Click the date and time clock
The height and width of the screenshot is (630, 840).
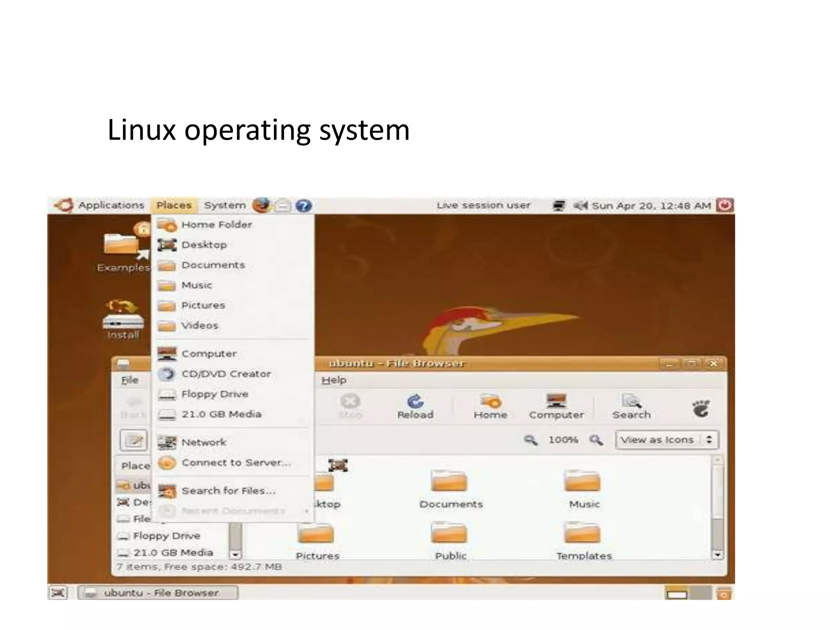point(651,205)
